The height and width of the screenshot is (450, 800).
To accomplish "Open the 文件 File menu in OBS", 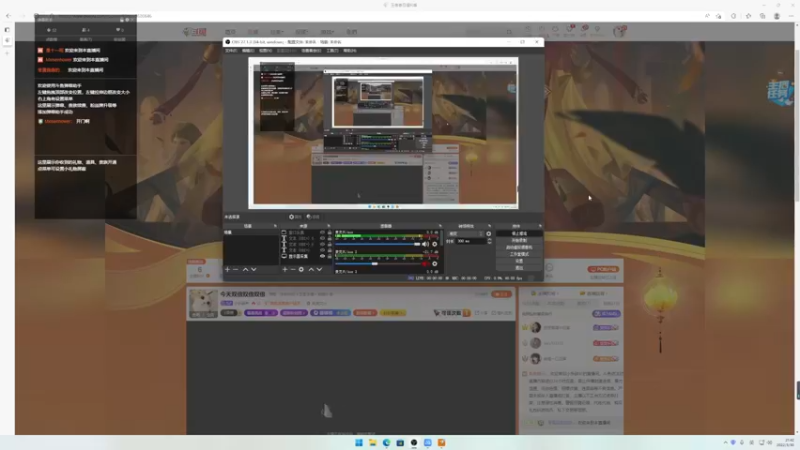I will pyautogui.click(x=231, y=51).
